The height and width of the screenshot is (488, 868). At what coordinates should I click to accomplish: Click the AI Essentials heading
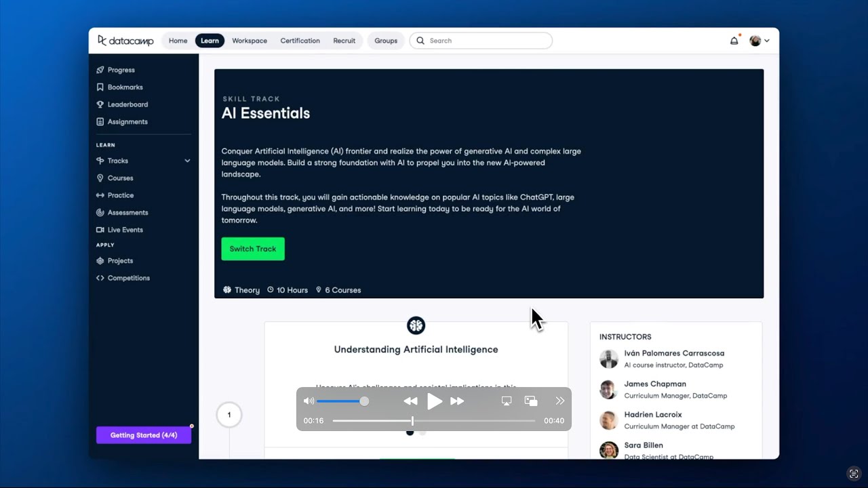tap(266, 113)
